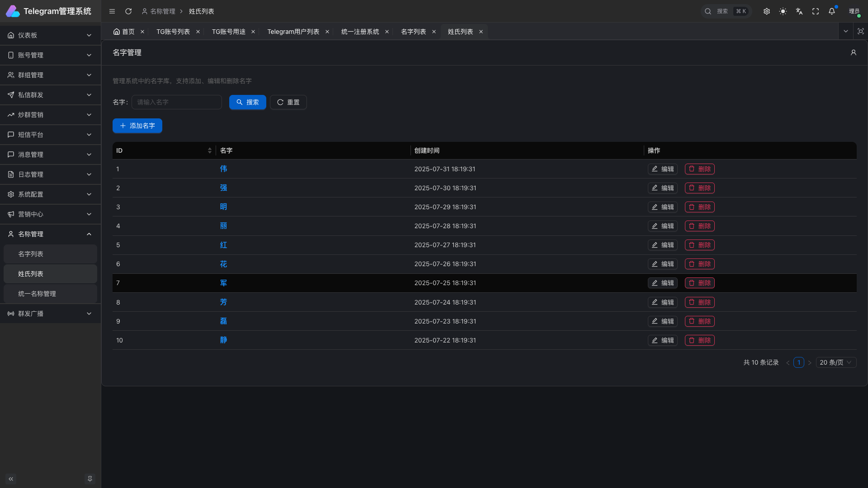
Task: Open the tabs overflow dropdown chevron
Action: pyautogui.click(x=845, y=31)
